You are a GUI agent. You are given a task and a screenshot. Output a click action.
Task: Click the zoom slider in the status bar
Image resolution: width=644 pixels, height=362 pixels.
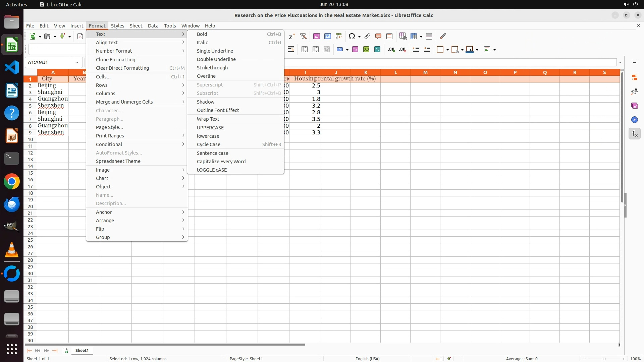(x=604, y=359)
